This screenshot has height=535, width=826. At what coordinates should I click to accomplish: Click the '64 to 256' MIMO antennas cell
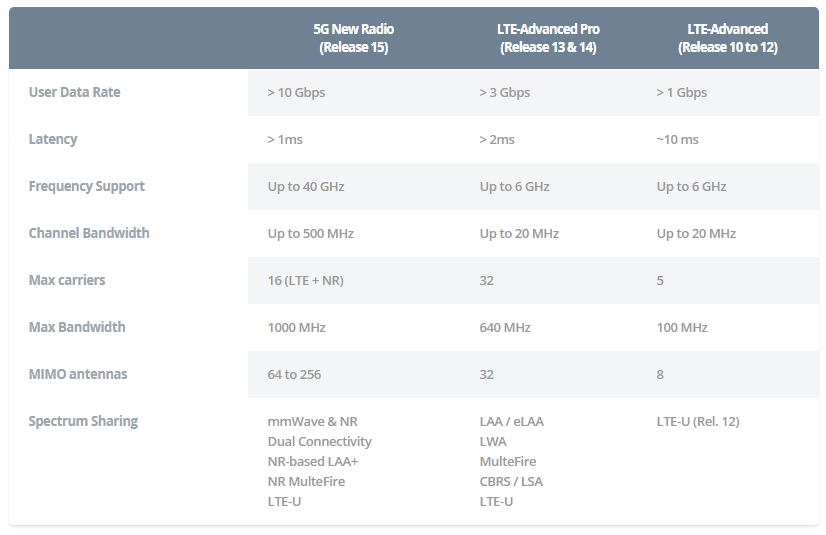[294, 374]
